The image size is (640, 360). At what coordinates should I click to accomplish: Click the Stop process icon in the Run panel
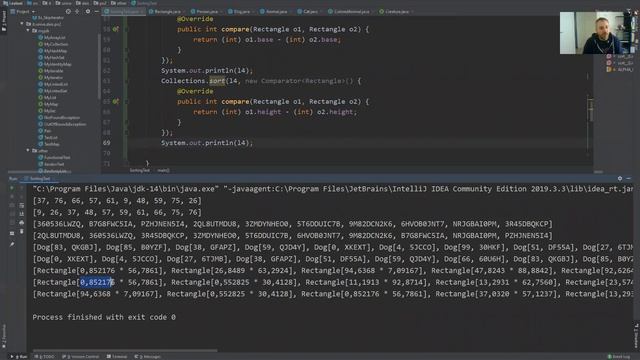pos(12,197)
